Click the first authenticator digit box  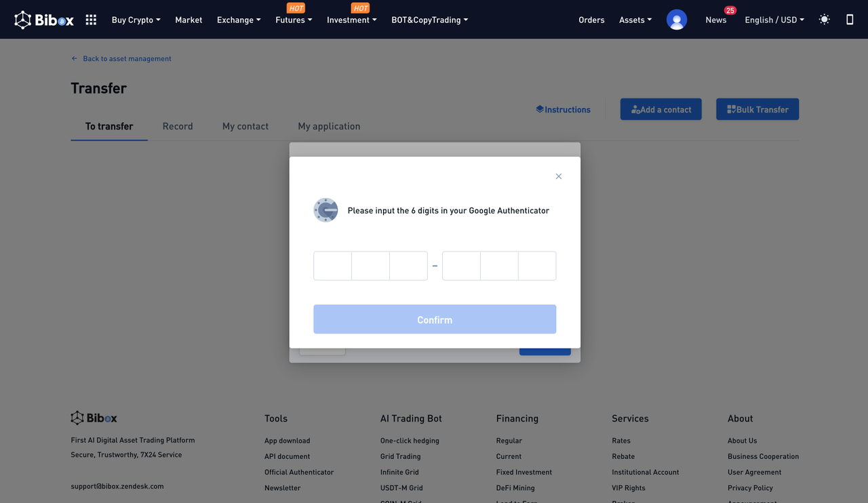[x=332, y=266]
